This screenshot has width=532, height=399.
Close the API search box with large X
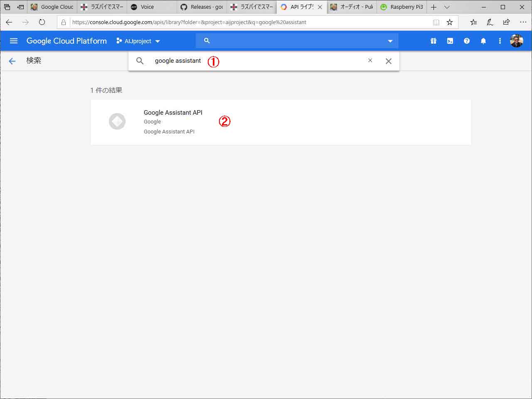(389, 61)
